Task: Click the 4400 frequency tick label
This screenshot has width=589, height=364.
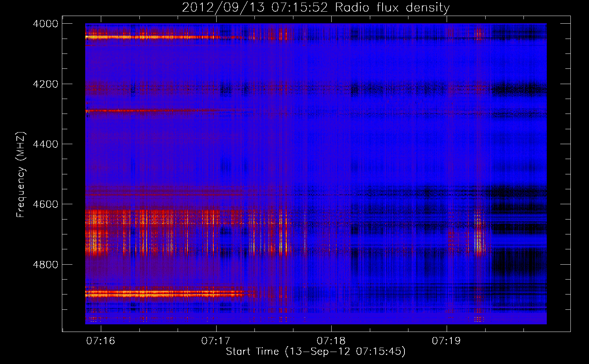Action: 46,144
